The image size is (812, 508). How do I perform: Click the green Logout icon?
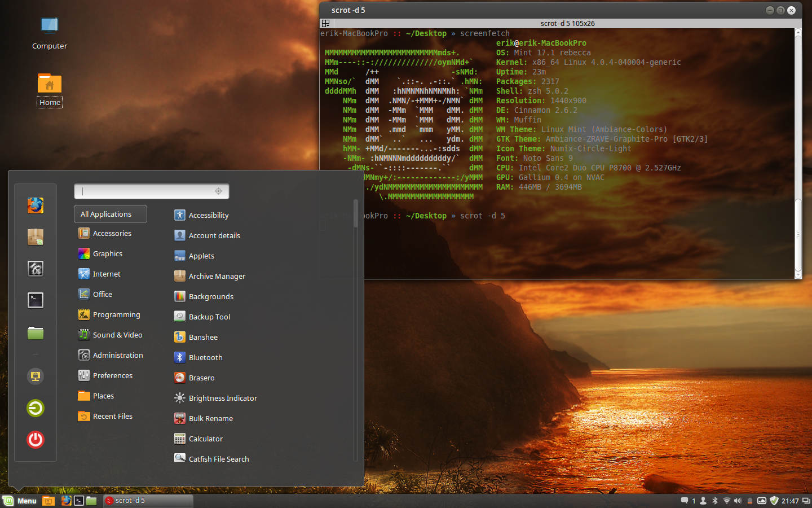(x=36, y=408)
